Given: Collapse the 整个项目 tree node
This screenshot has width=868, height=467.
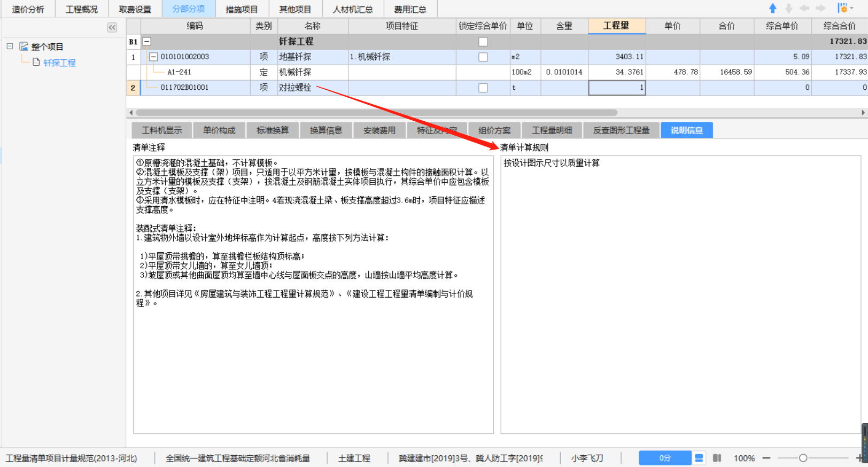Looking at the screenshot, I should click(10, 46).
